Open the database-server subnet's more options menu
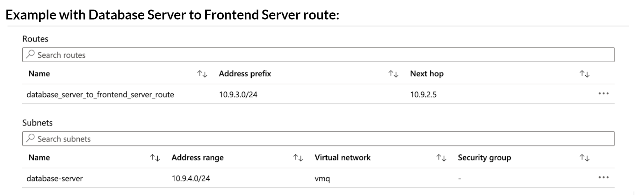The image size is (644, 195). point(603,177)
